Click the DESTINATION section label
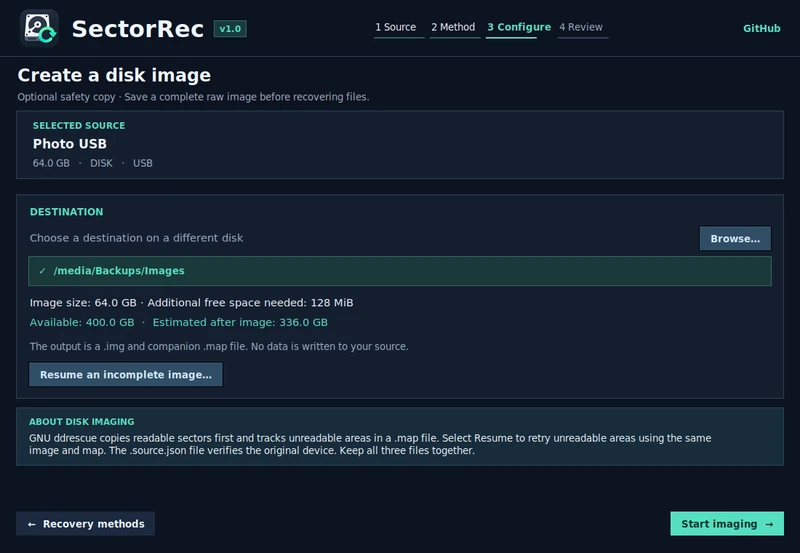 tap(66, 212)
